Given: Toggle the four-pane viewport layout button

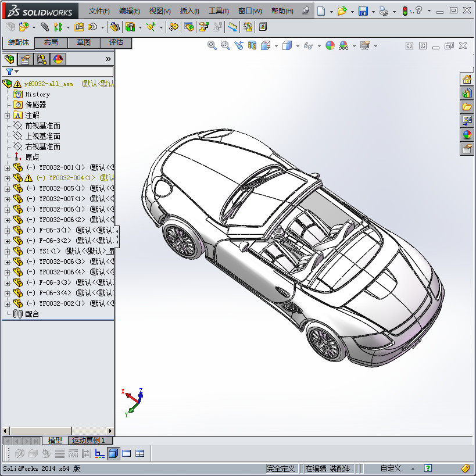Looking at the screenshot, I should tap(139, 453).
